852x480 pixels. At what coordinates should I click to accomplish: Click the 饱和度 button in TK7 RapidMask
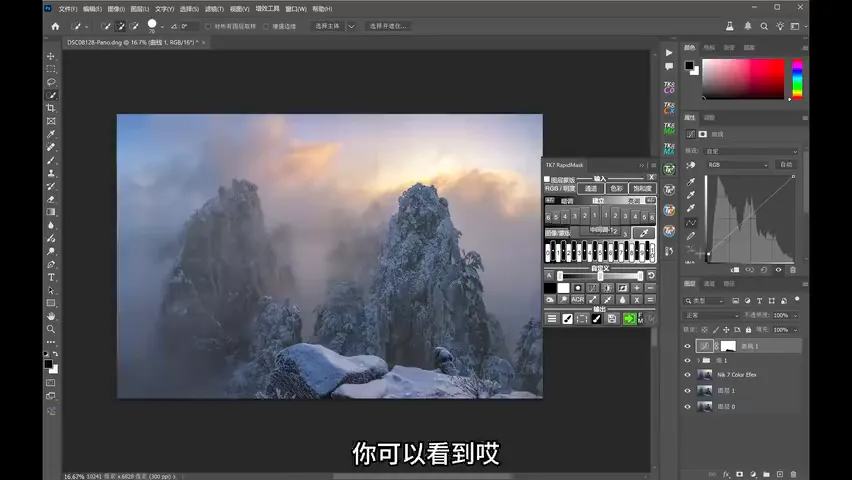[x=642, y=189]
